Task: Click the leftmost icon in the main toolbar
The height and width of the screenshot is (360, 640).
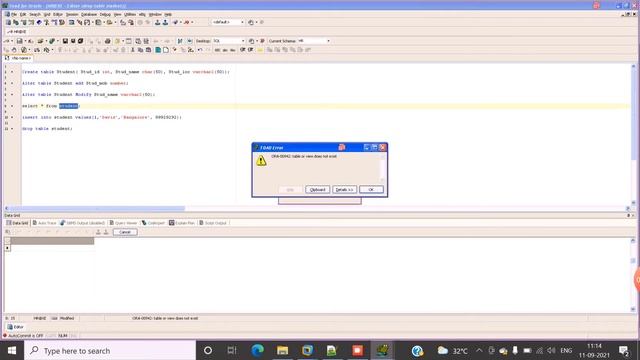Action: (x=8, y=22)
